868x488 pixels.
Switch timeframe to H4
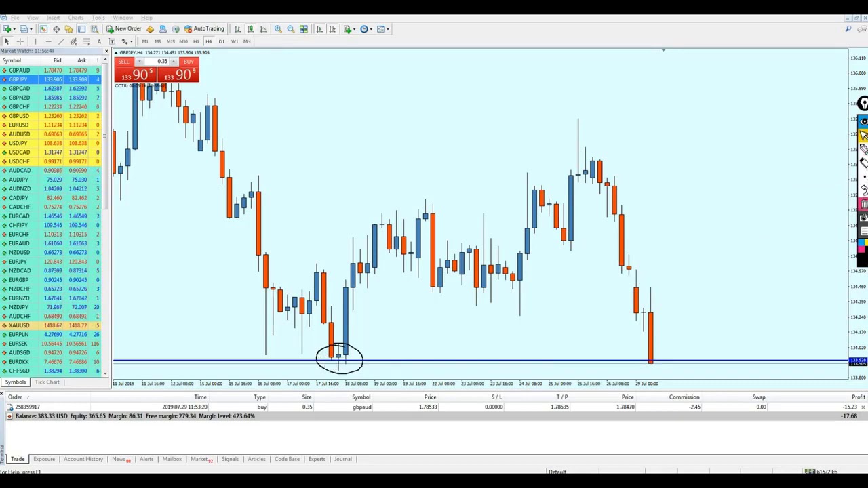point(208,41)
